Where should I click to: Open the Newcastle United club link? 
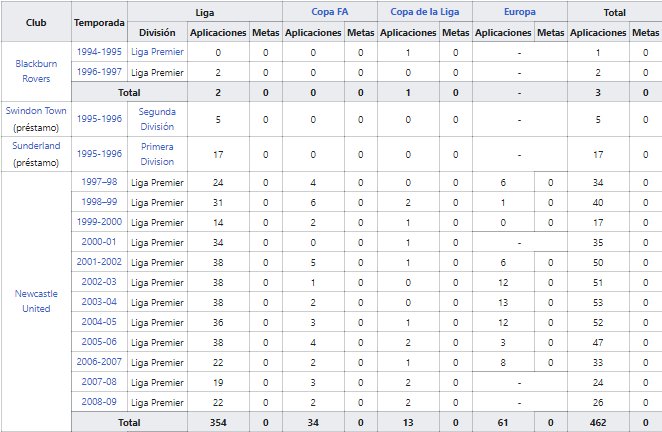36,301
